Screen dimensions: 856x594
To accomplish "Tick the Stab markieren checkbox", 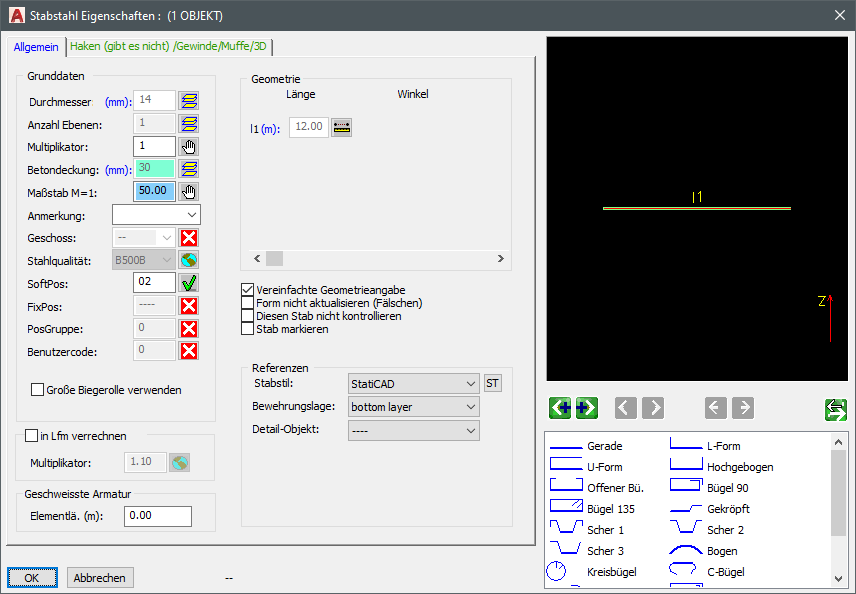I will [247, 329].
